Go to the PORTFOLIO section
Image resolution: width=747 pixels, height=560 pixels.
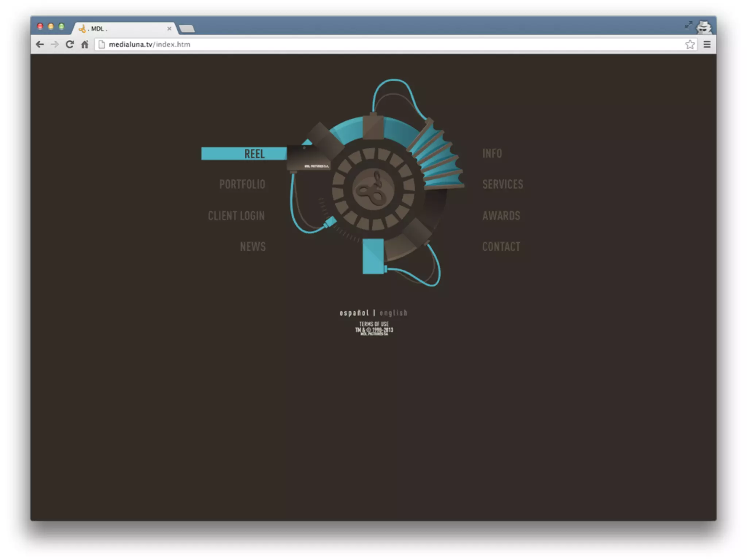click(x=242, y=184)
